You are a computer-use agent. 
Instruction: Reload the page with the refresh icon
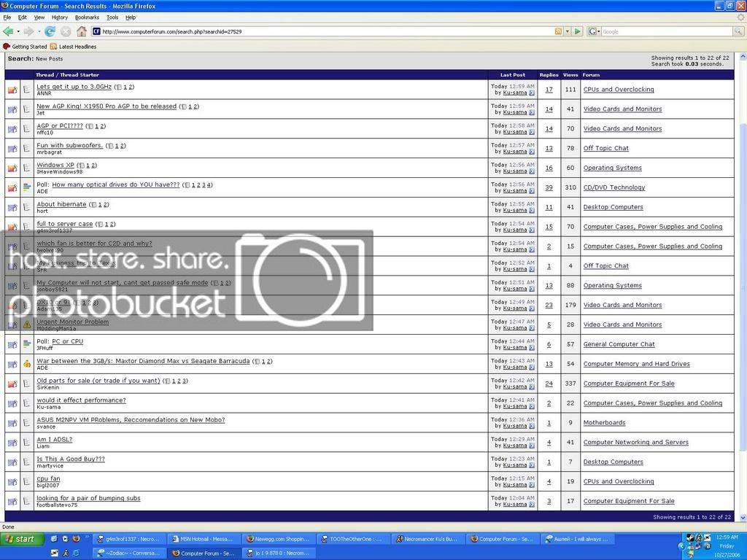(50, 31)
